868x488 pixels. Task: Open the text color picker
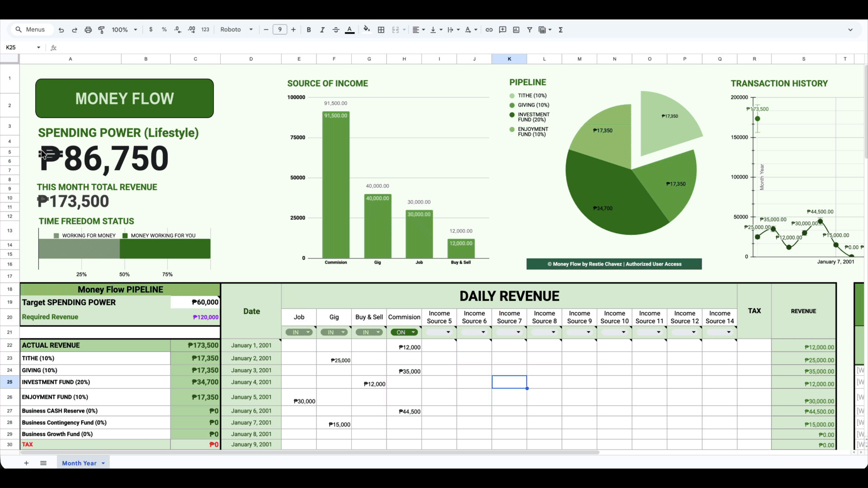click(x=349, y=30)
